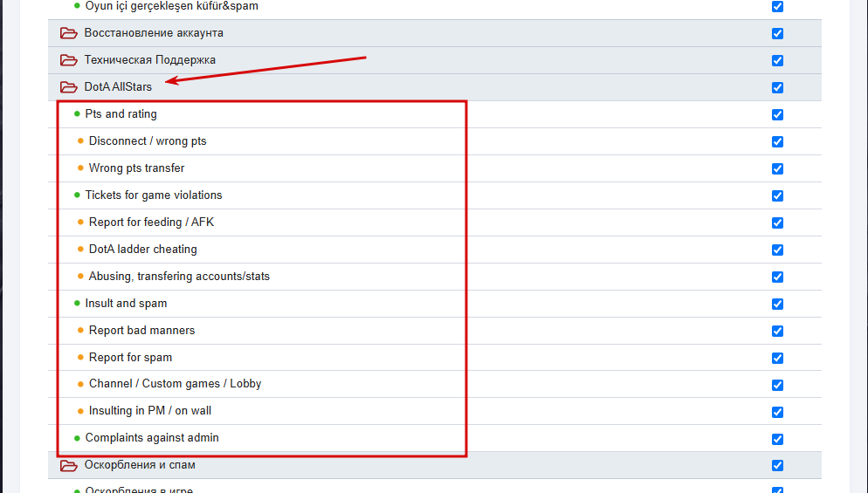The width and height of the screenshot is (868, 493).
Task: Click the Wrong pts transfer entry
Action: tap(137, 168)
